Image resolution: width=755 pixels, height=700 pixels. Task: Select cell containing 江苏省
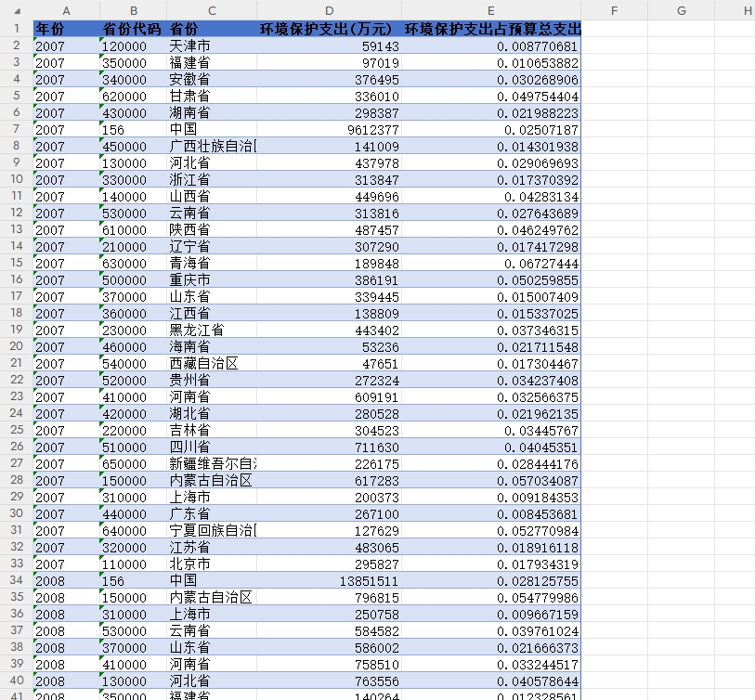[212, 547]
